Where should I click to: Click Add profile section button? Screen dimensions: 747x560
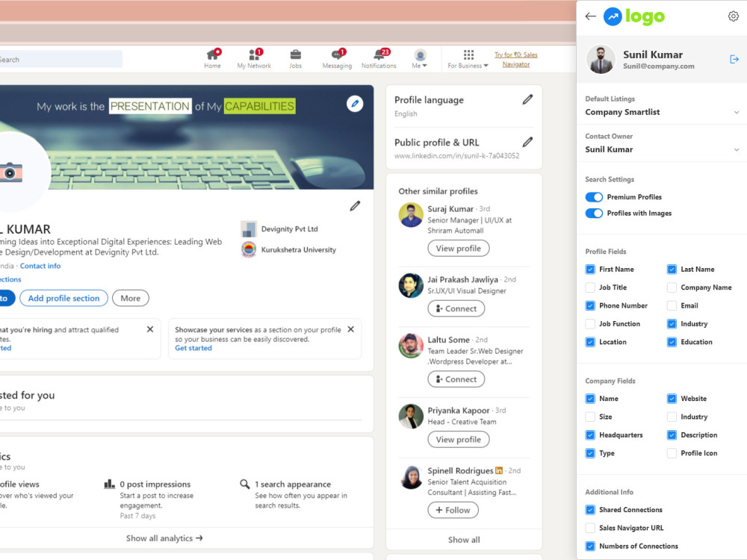63,298
